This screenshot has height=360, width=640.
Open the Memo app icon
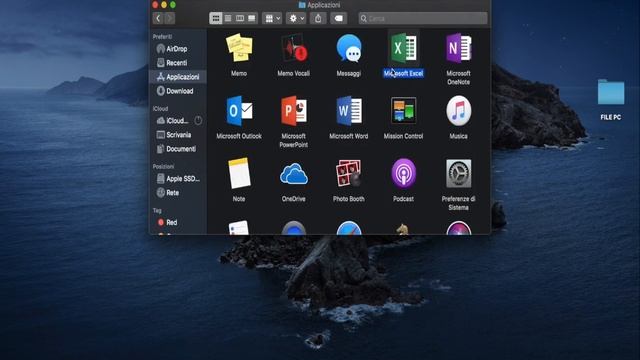pyautogui.click(x=239, y=48)
